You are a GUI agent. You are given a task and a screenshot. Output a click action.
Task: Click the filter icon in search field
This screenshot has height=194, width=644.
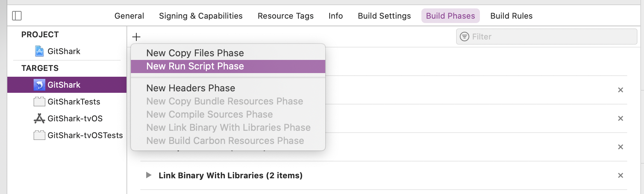pyautogui.click(x=465, y=37)
